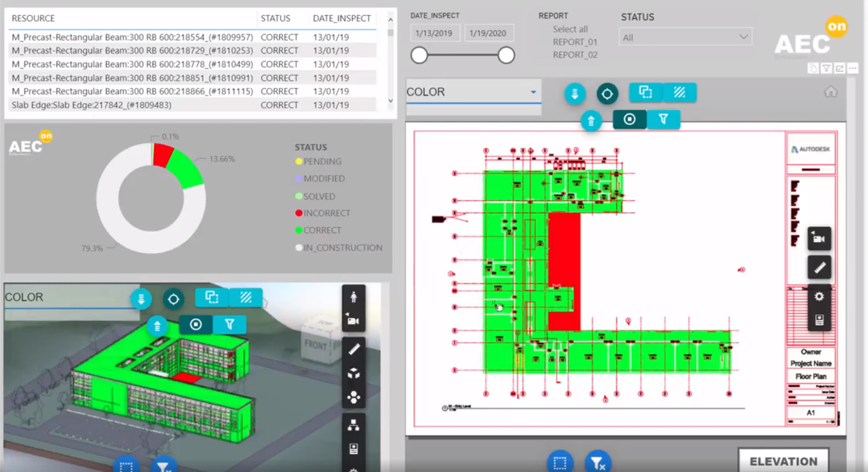Open camera interactions in 3D viewer toolbar
The image size is (868, 472).
(353, 320)
